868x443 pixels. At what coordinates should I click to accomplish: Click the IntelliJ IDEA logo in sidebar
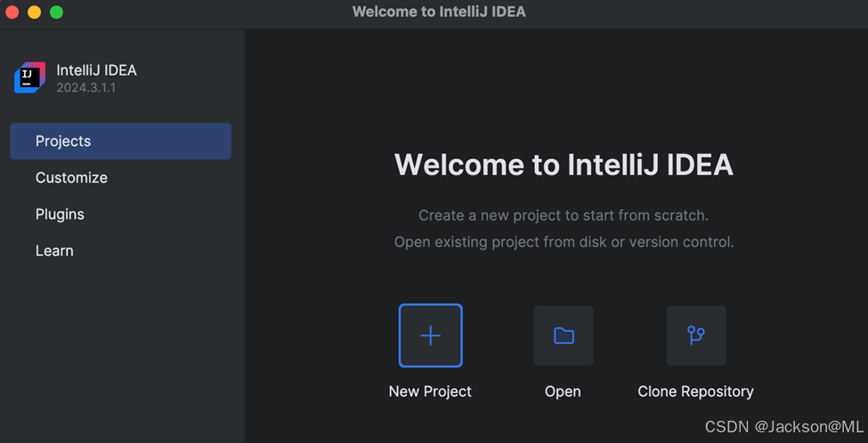coord(29,78)
